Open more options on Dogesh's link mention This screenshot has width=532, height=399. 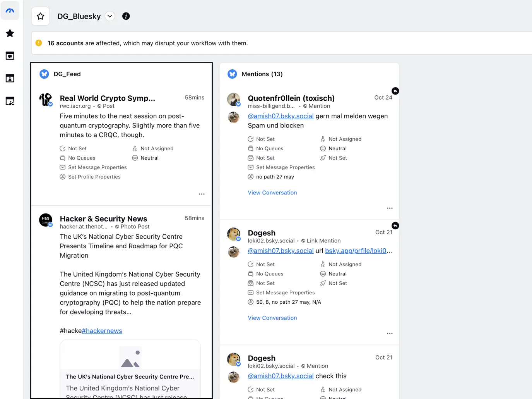[x=390, y=333]
